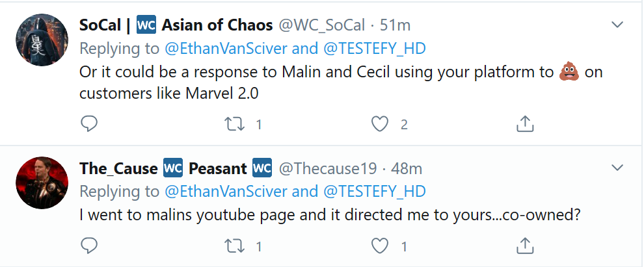Visit @EthanVanSciver from The_Cause's reply line
Screen dimensions: 644x267
point(226,191)
